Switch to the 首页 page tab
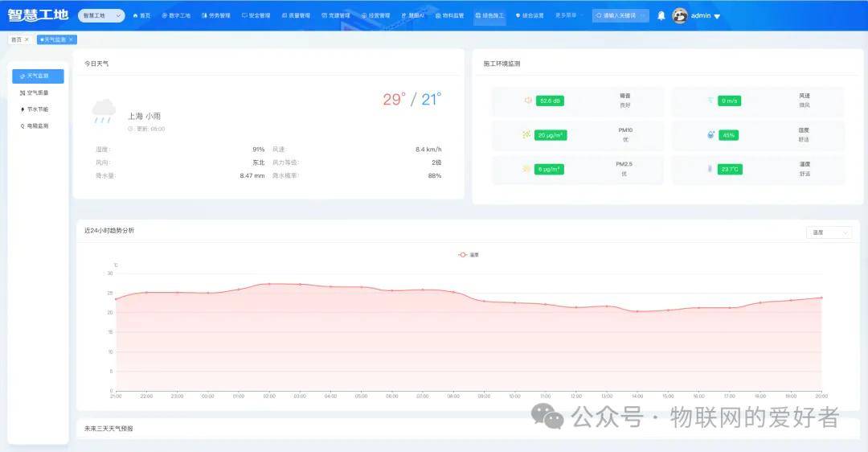Screen dimensions: 868x452 (x=17, y=39)
